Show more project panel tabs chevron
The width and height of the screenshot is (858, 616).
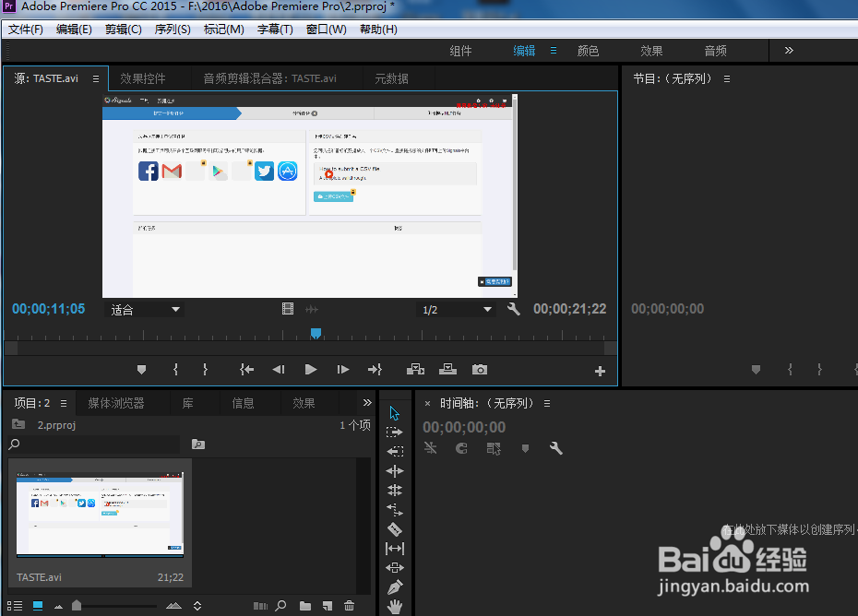367,403
